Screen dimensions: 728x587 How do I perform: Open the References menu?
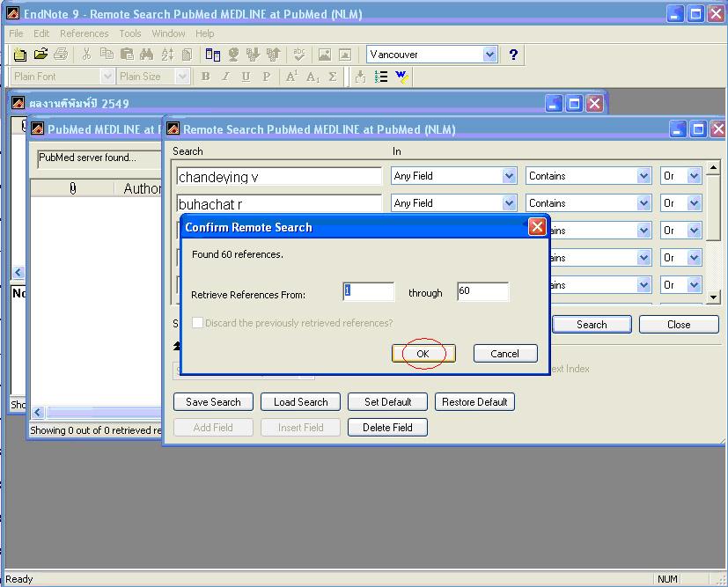click(84, 33)
